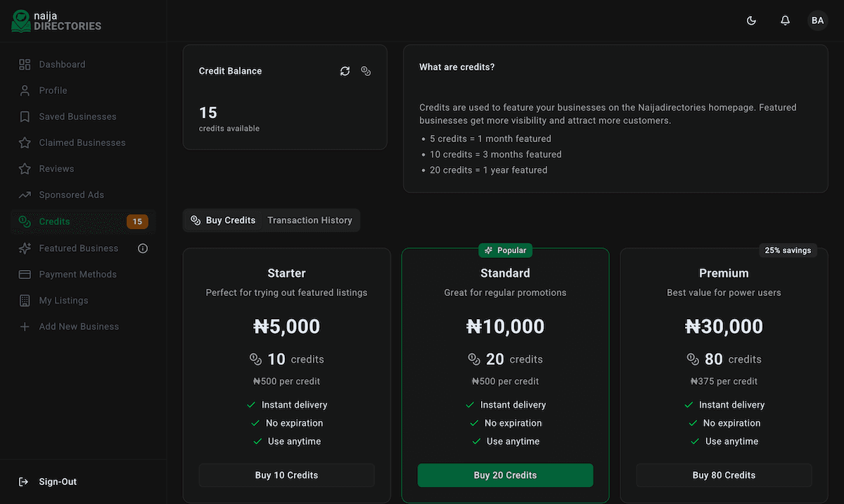This screenshot has height=504, width=844.
Task: Switch to Transaction History tab
Action: [309, 221]
